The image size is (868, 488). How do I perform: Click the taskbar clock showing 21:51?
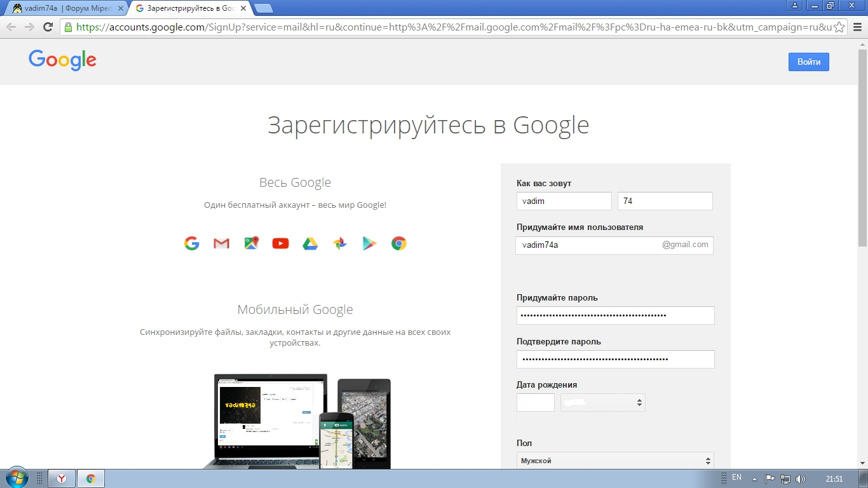(834, 479)
